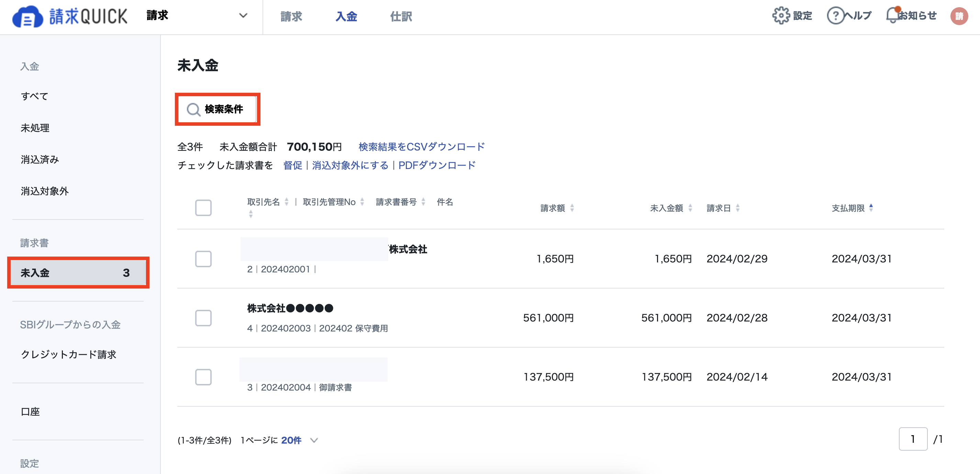The width and height of the screenshot is (980, 474).
Task: Download results via 検索結果をCSVダウンロード link
Action: click(420, 146)
